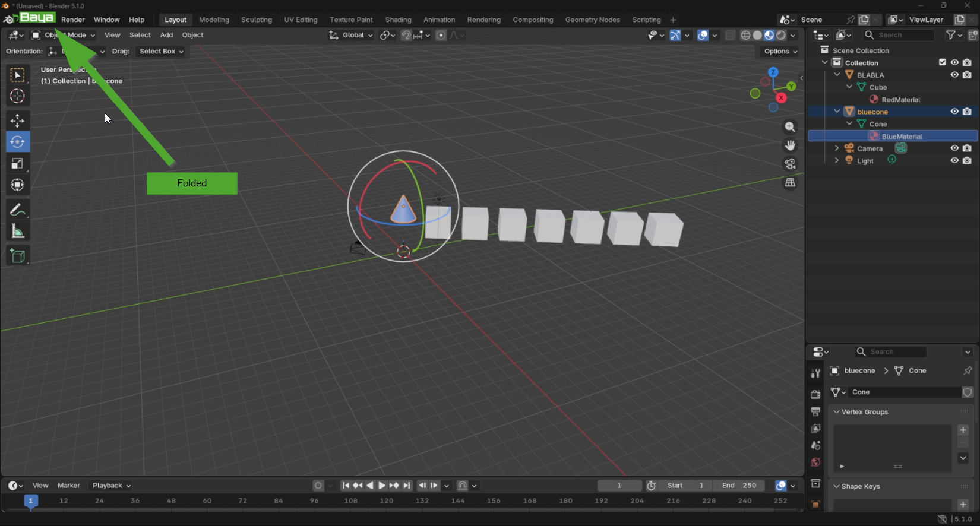Open the Output properties tab
Image resolution: width=980 pixels, height=526 pixels.
[x=815, y=411]
